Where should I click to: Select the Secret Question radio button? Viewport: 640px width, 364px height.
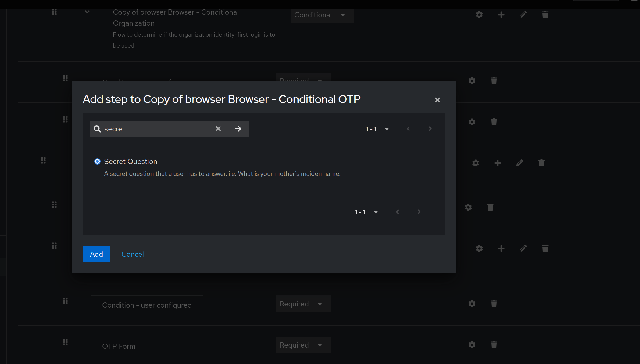click(x=97, y=161)
